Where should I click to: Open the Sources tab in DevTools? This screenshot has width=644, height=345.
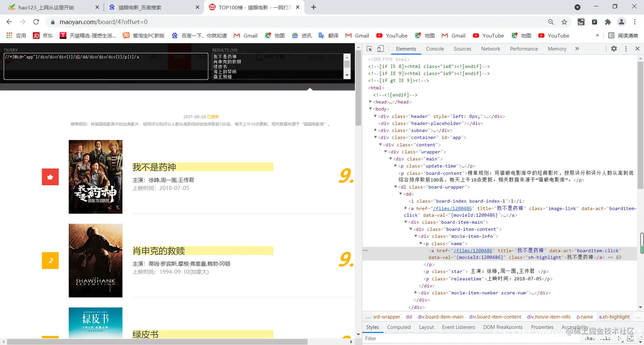point(462,49)
